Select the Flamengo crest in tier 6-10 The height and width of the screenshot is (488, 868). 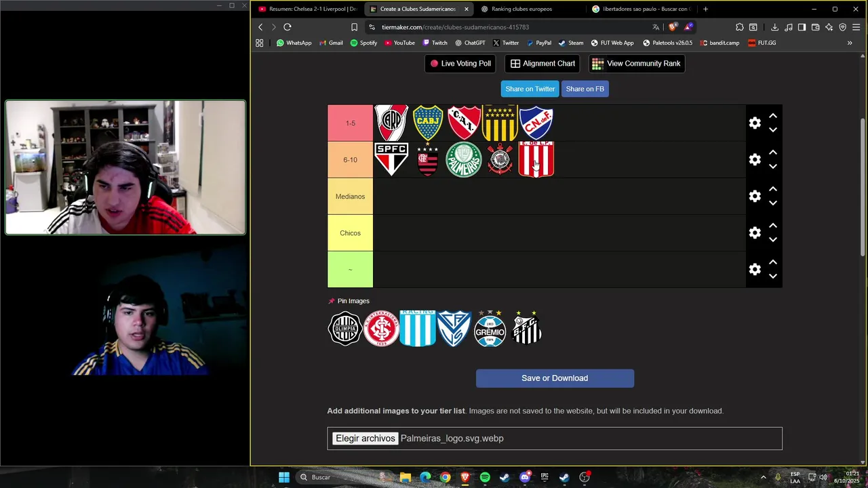428,159
